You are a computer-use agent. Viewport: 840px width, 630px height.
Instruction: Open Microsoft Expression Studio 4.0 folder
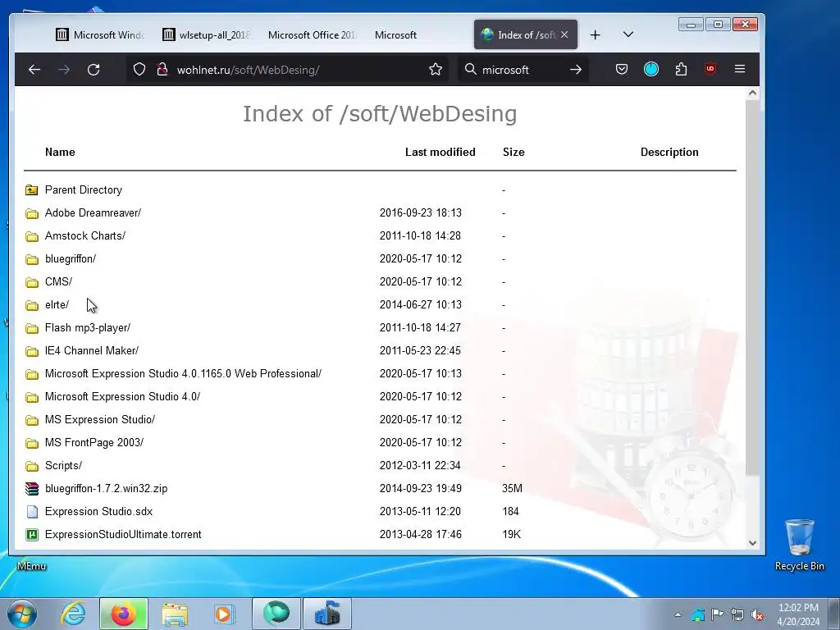click(x=123, y=397)
